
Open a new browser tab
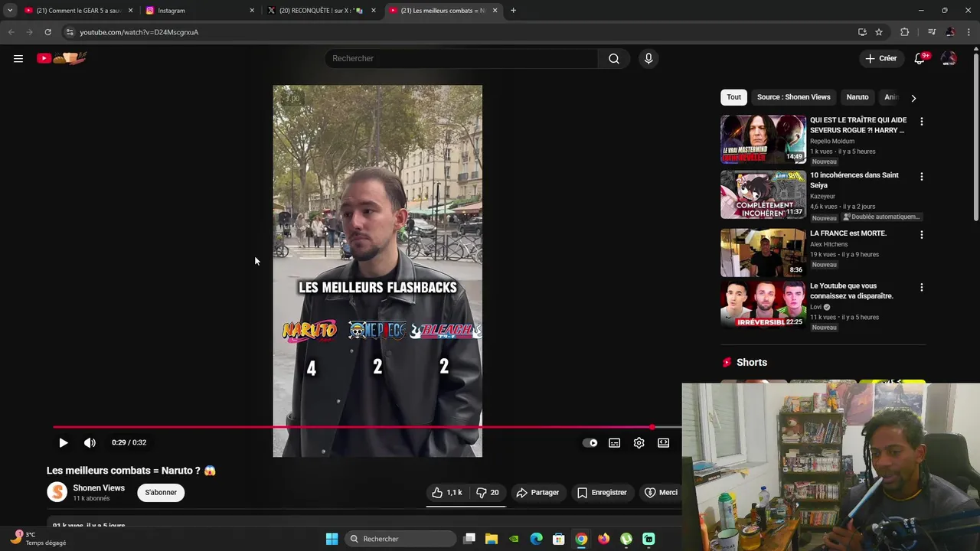coord(513,11)
